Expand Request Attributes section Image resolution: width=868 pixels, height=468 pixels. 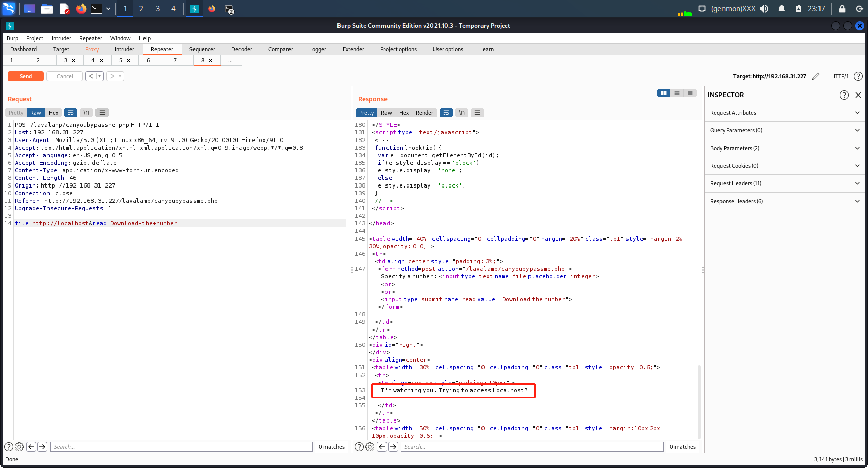pyautogui.click(x=785, y=113)
